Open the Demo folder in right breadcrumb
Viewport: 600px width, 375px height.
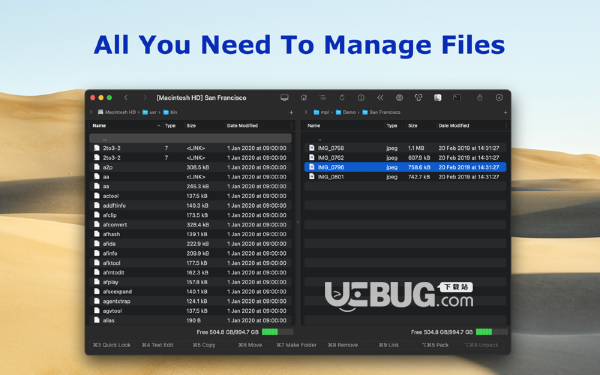(x=346, y=112)
